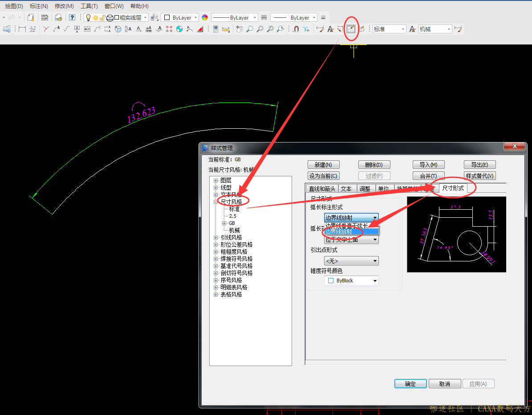Click the text style icon beside 机械 dropdown

pyautogui.click(x=413, y=29)
